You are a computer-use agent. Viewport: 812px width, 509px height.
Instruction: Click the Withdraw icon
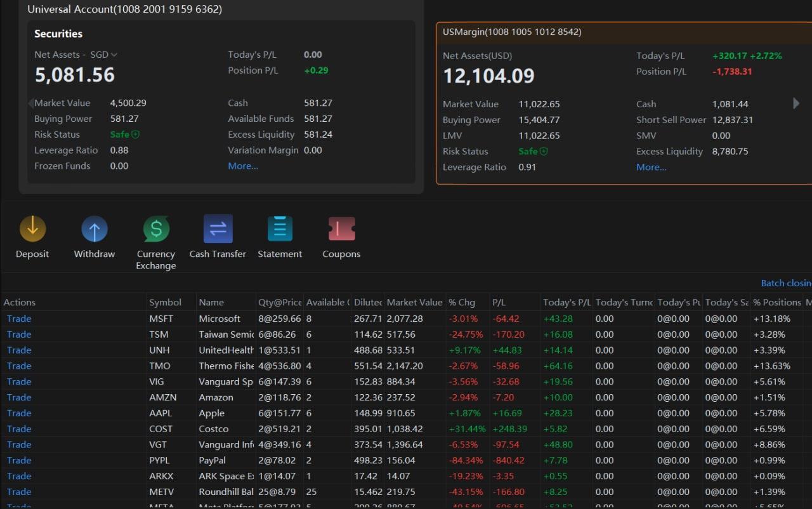click(x=95, y=228)
